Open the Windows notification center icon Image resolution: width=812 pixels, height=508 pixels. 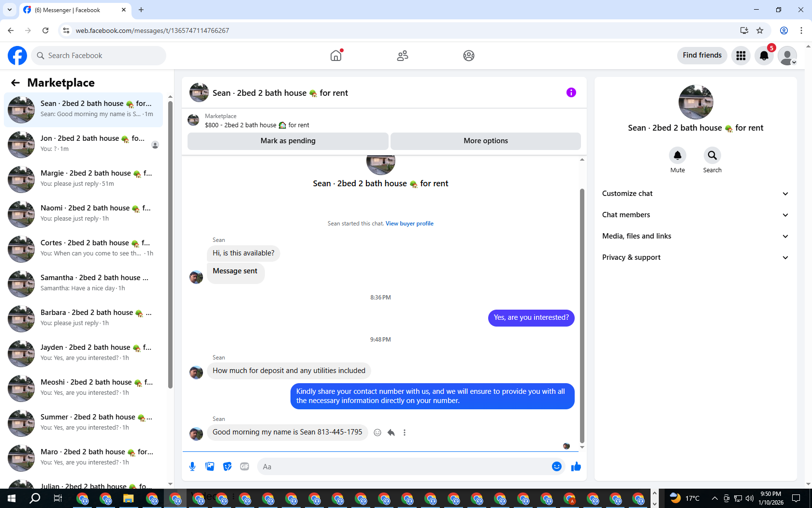796,498
